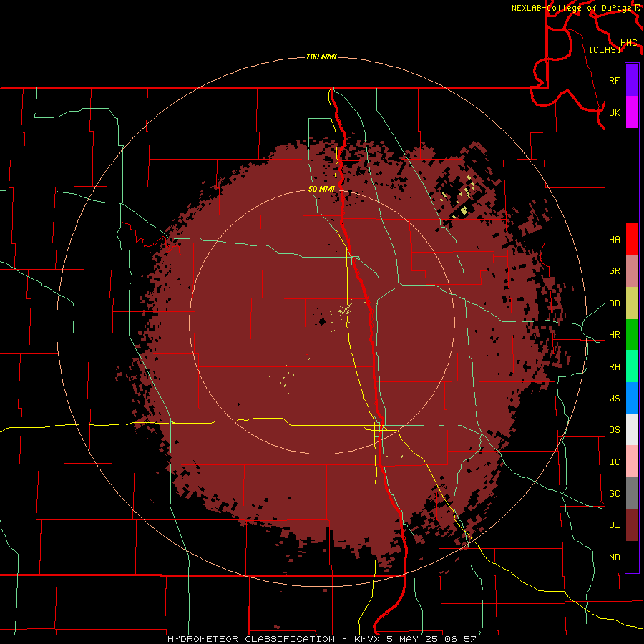Click the black radar site dot at center

[x=323, y=321]
